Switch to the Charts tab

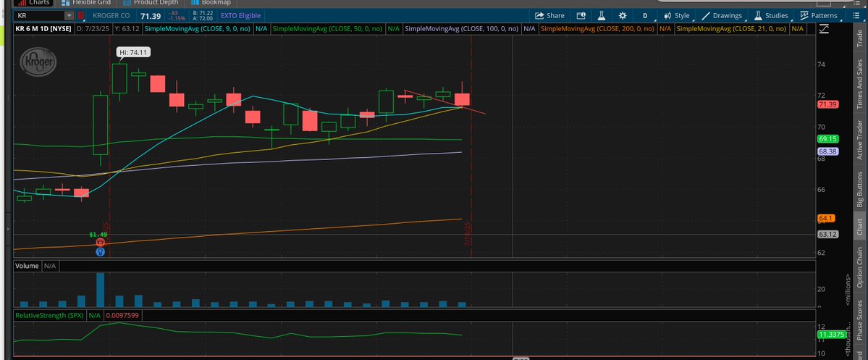coord(33,3)
